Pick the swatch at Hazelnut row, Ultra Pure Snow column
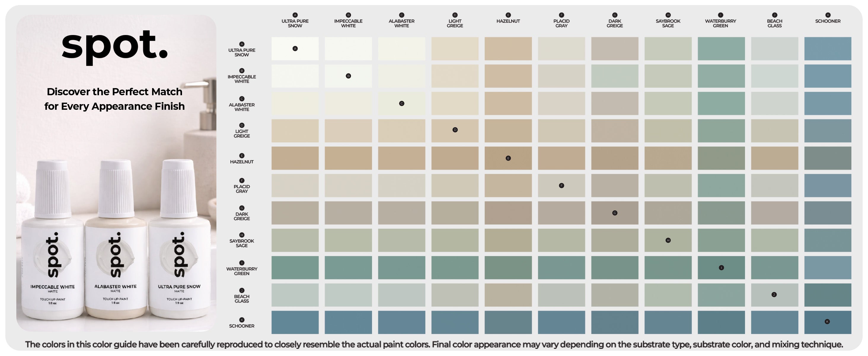 coord(295,158)
